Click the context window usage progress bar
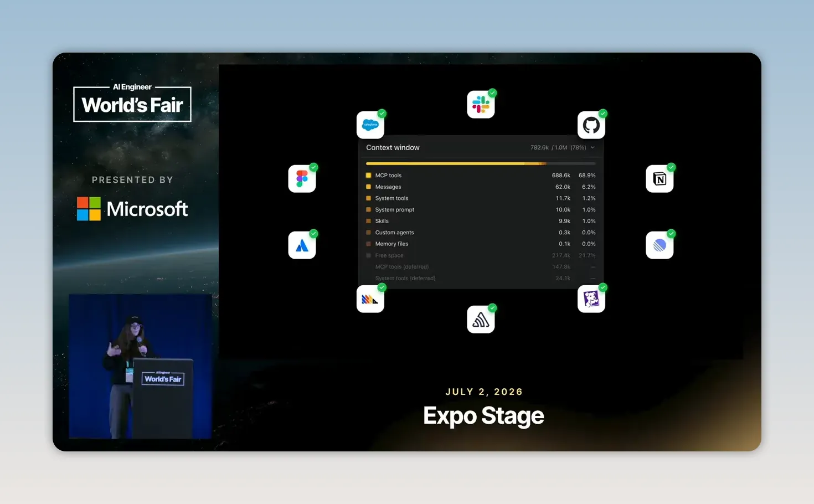The width and height of the screenshot is (814, 504). point(481,163)
